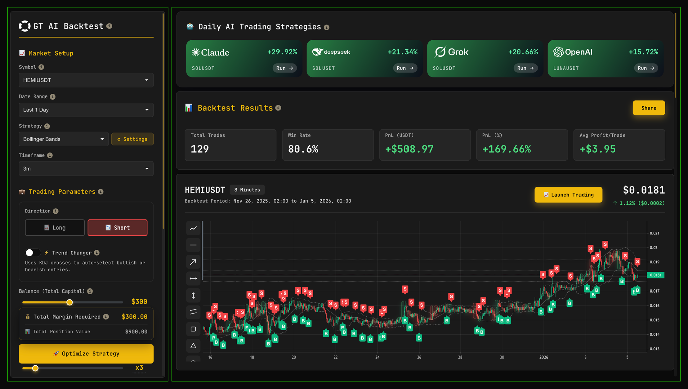Click the Launch Trading button

pos(569,195)
